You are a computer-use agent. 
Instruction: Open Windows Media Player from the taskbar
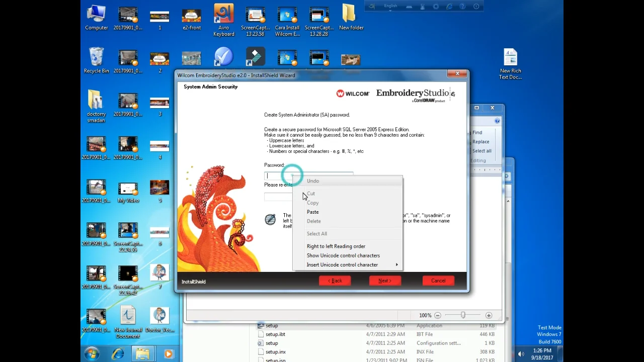click(168, 354)
